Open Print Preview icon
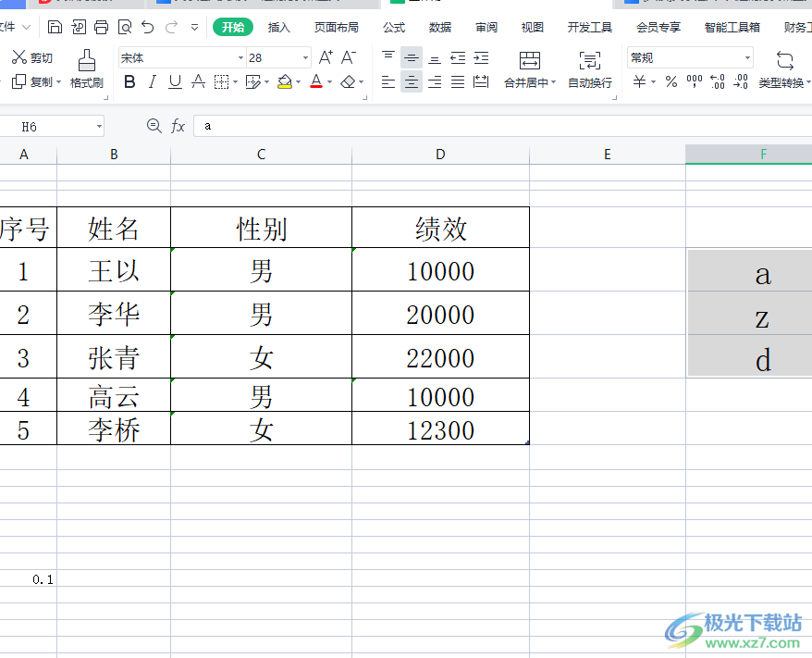 [x=125, y=27]
